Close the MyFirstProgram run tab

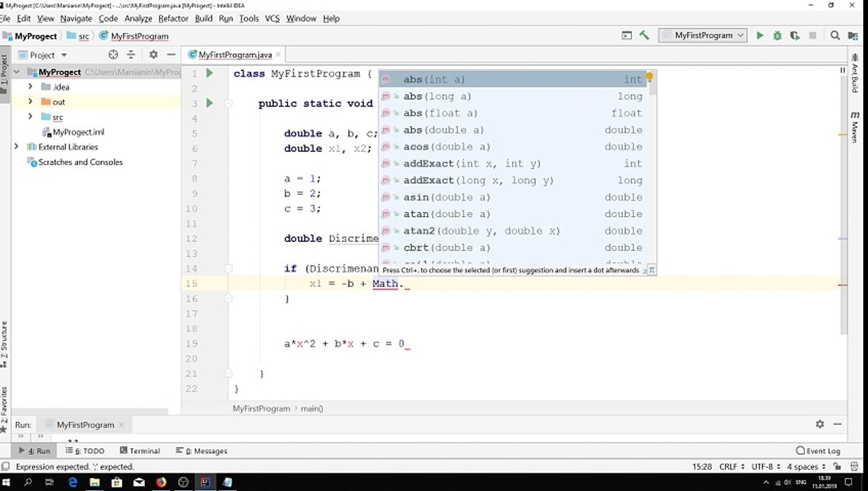tap(122, 424)
